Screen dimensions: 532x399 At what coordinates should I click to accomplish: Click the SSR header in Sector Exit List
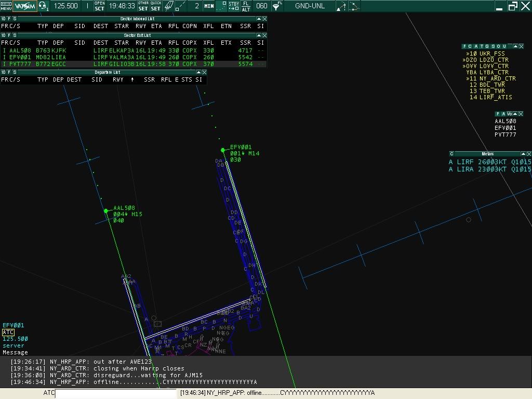coord(246,43)
